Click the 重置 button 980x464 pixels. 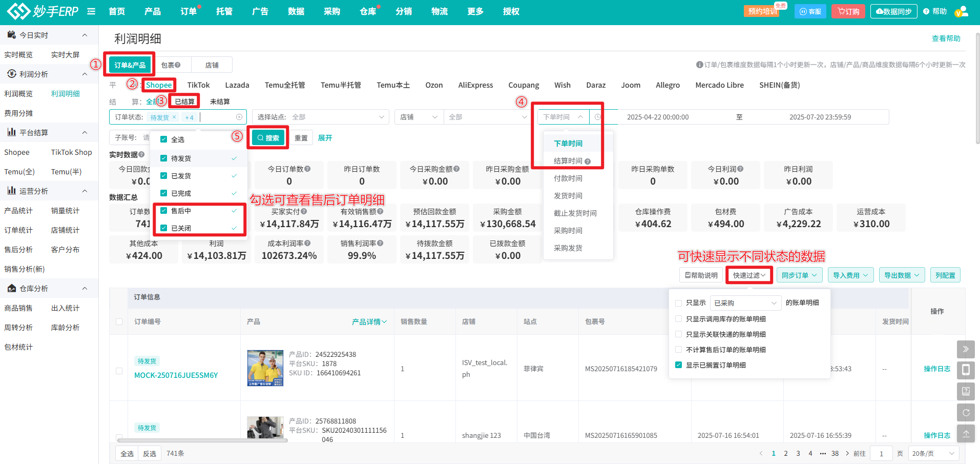[301, 138]
